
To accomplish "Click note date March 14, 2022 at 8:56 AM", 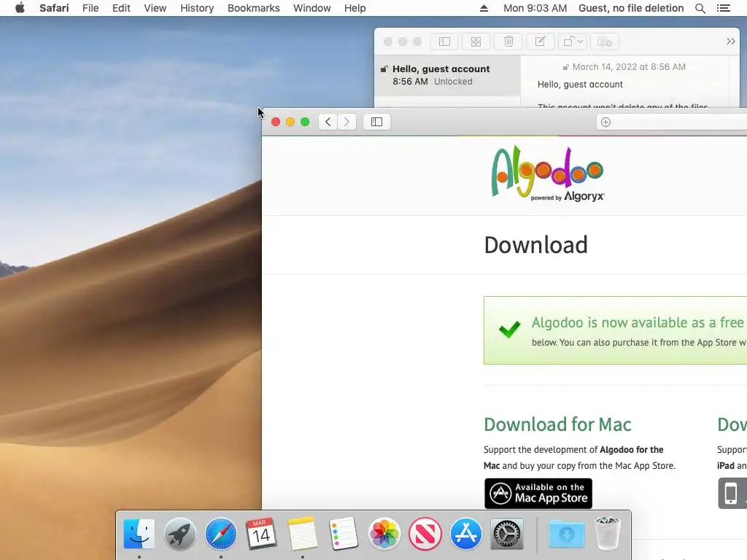I will [x=628, y=67].
